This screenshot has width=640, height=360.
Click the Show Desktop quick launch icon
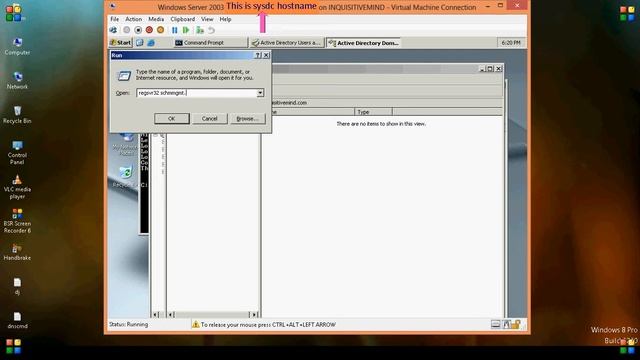coord(140,42)
